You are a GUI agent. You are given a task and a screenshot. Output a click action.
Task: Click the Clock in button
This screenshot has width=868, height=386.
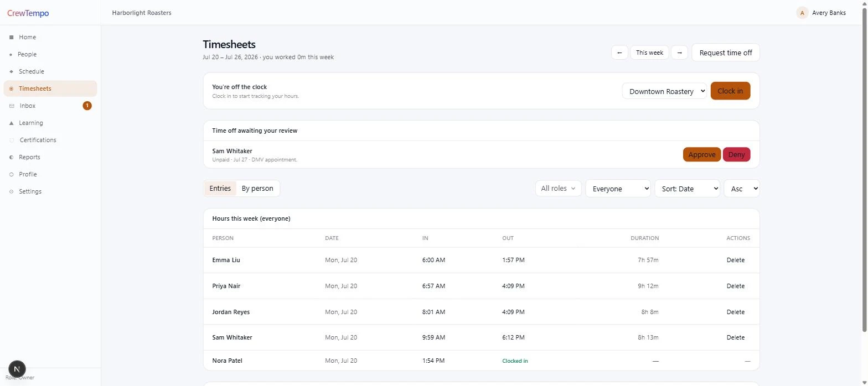(730, 91)
